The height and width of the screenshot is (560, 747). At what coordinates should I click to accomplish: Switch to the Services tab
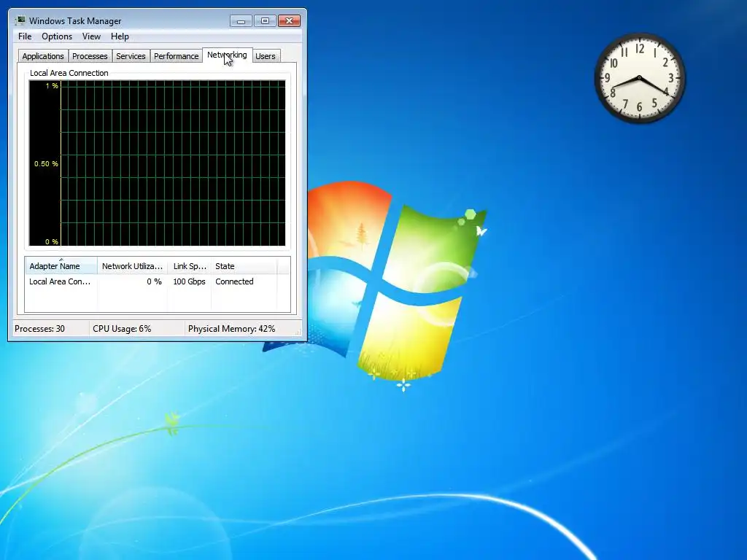click(x=131, y=56)
